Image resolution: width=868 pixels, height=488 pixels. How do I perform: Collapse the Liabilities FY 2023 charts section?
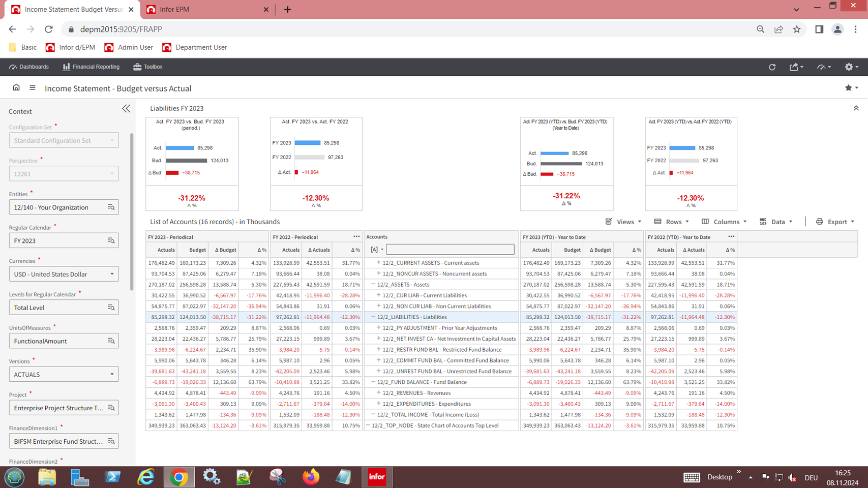pyautogui.click(x=856, y=108)
